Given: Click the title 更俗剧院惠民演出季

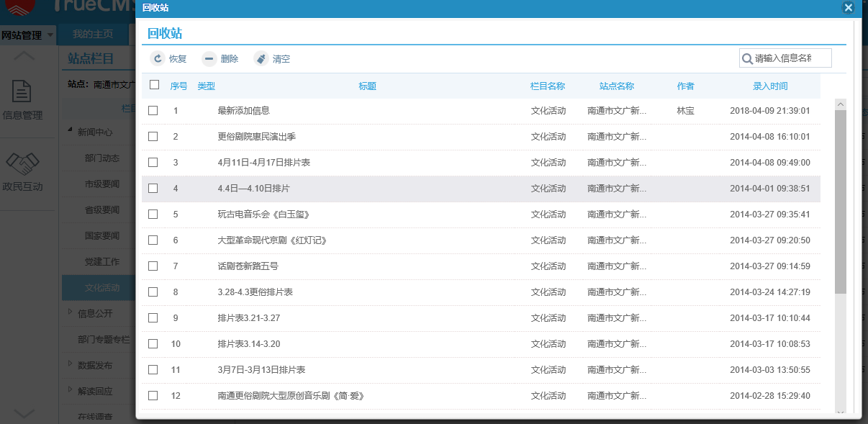Looking at the screenshot, I should (x=256, y=137).
